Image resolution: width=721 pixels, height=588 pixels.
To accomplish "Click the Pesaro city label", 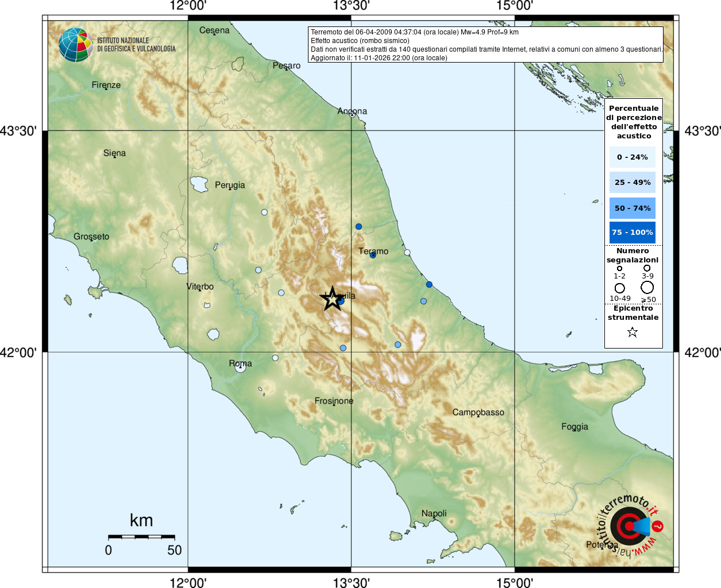I will click(287, 65).
